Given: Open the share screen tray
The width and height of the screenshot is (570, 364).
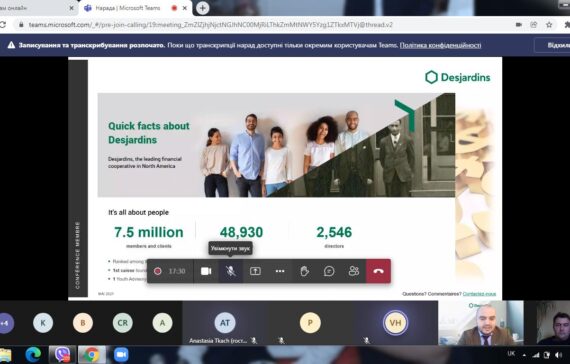Looking at the screenshot, I should pyautogui.click(x=255, y=271).
